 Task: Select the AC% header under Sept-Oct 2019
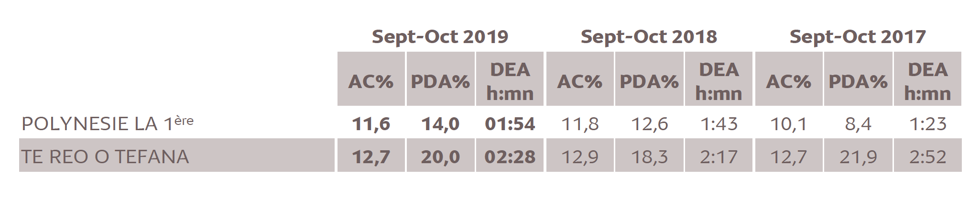pos(371,81)
